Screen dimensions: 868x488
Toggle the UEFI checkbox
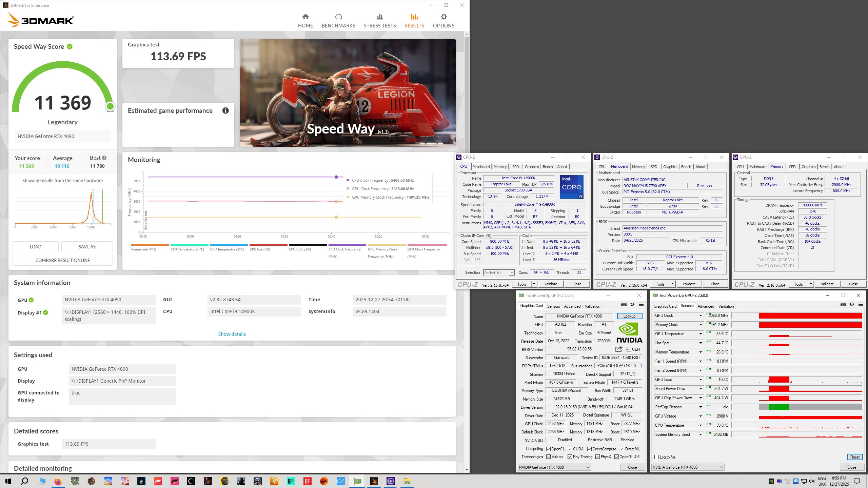click(x=629, y=349)
